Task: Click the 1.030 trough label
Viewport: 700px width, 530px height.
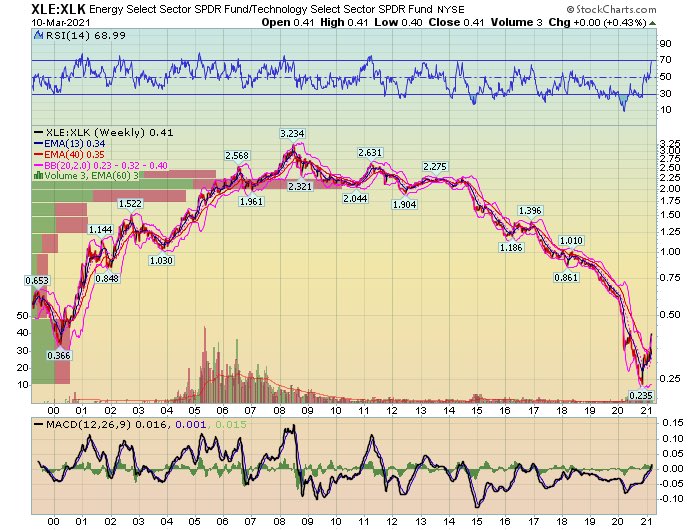Action: click(161, 260)
